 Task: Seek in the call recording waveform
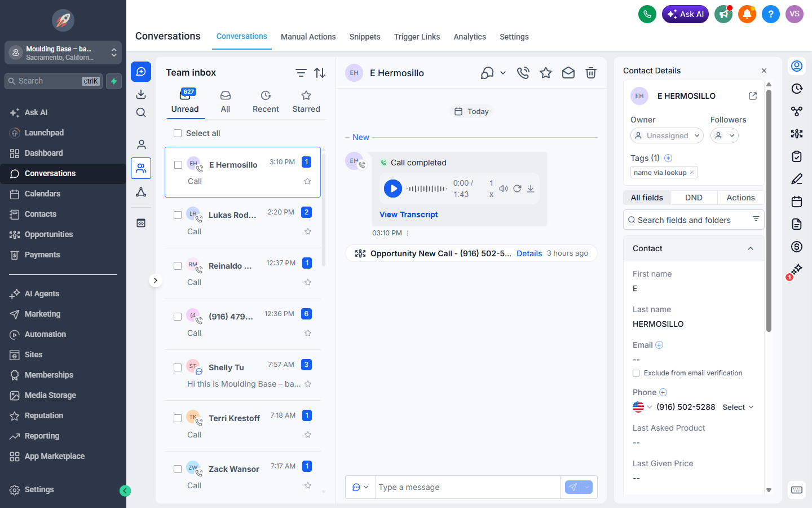[x=427, y=189]
